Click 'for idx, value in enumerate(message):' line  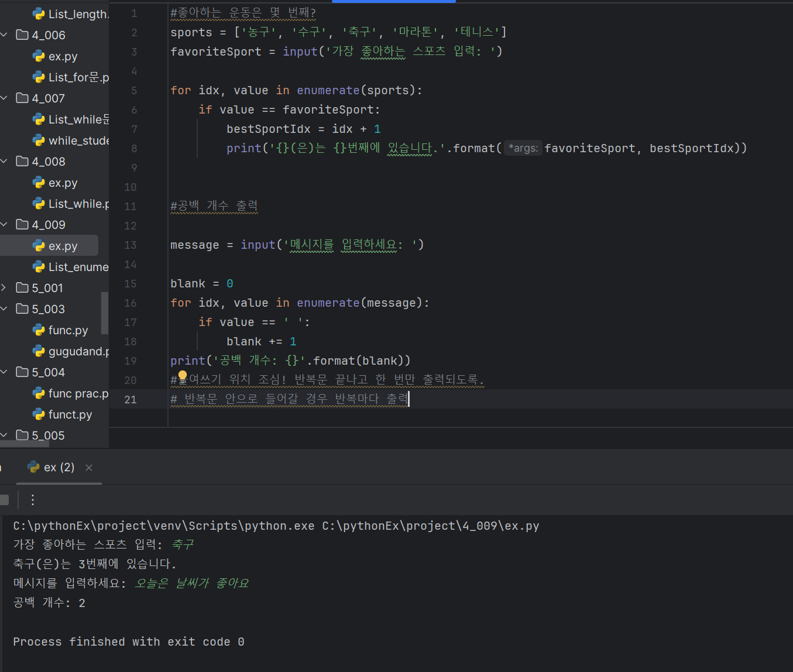pos(300,303)
